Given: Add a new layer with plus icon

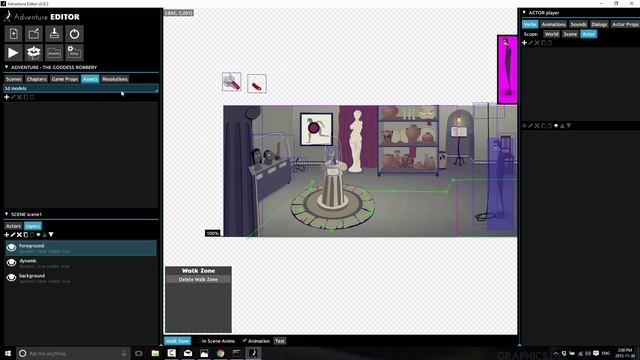Looking at the screenshot, I should [7, 235].
